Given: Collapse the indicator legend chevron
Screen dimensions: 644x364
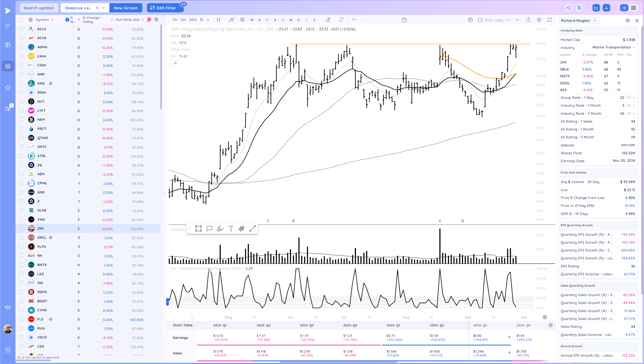Looking at the screenshot, I should tap(175, 63).
